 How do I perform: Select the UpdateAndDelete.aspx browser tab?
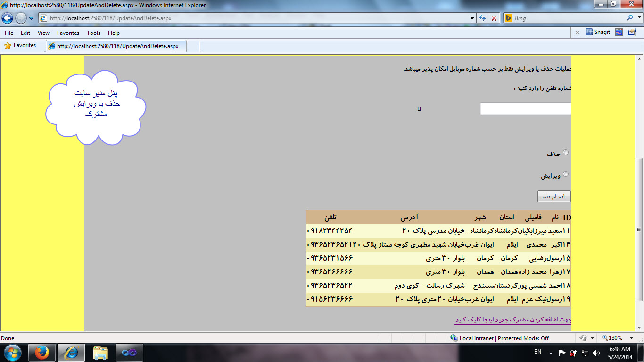(116, 46)
